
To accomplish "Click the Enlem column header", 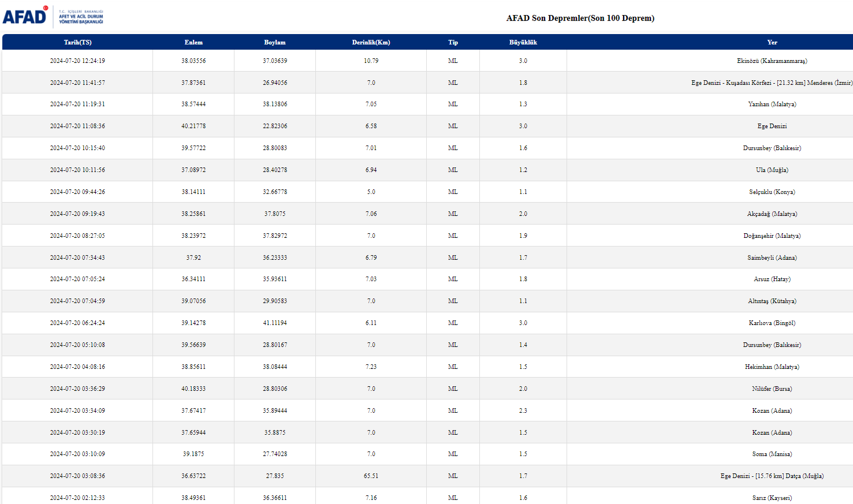I will pos(193,42).
